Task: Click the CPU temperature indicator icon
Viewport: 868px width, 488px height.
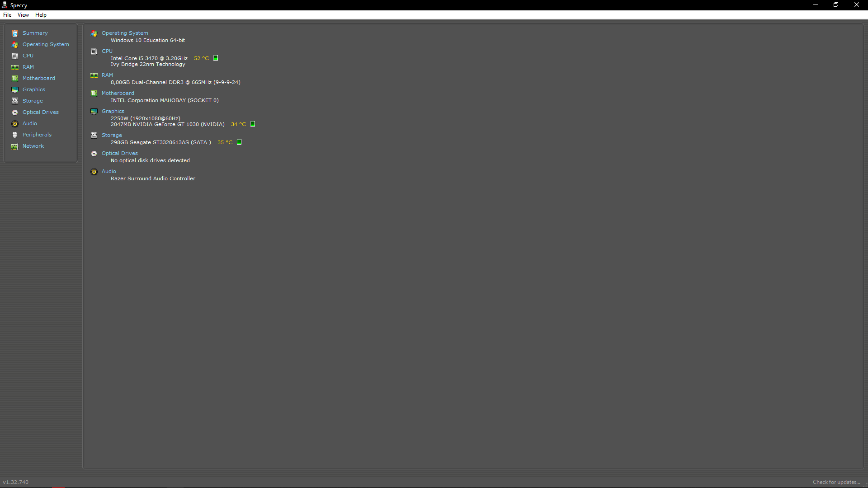Action: [216, 58]
